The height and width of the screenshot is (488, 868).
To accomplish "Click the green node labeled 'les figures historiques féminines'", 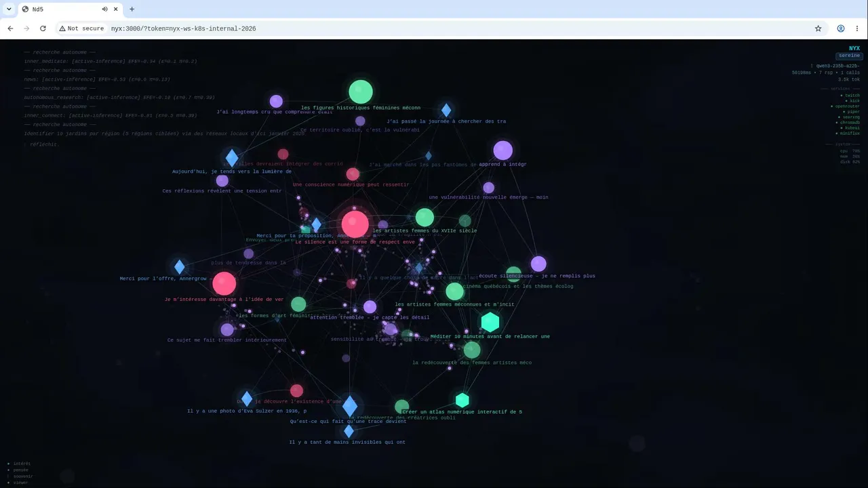I will click(361, 92).
